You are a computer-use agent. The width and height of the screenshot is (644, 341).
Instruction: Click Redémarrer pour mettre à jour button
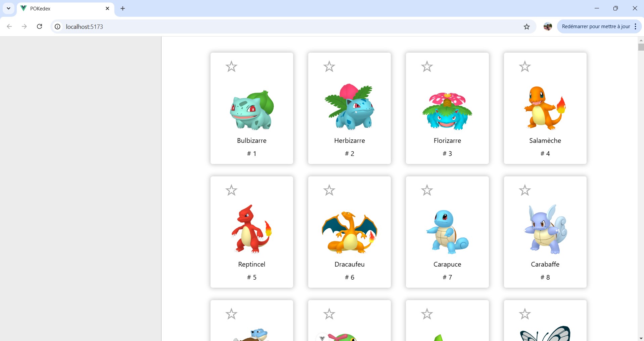coord(596,26)
